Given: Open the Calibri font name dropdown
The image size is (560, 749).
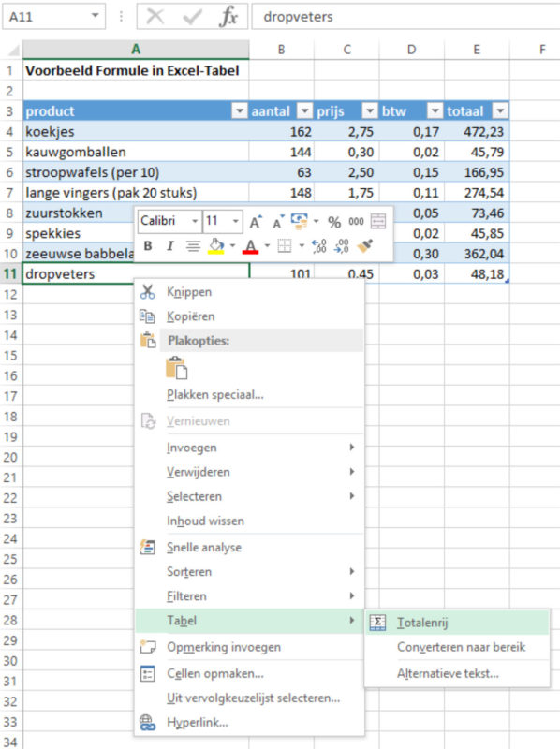Looking at the screenshot, I should pos(195,221).
